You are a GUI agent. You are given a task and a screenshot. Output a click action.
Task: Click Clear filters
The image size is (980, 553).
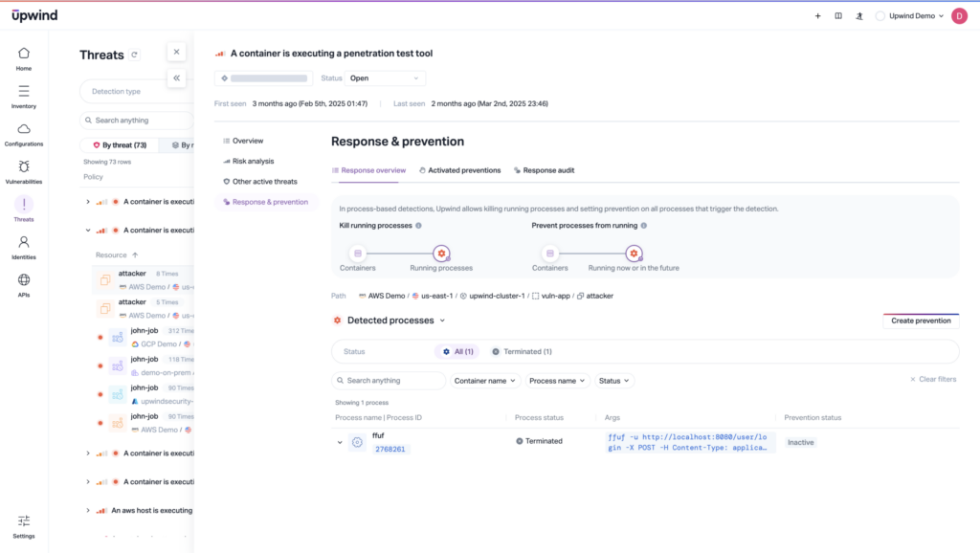point(933,379)
